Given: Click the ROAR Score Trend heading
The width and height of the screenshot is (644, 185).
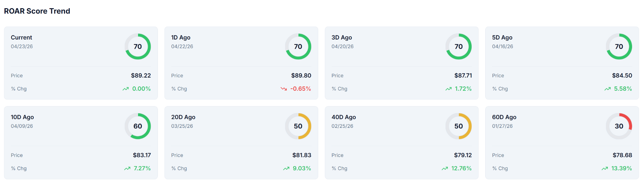Looking at the screenshot, I should point(37,11).
